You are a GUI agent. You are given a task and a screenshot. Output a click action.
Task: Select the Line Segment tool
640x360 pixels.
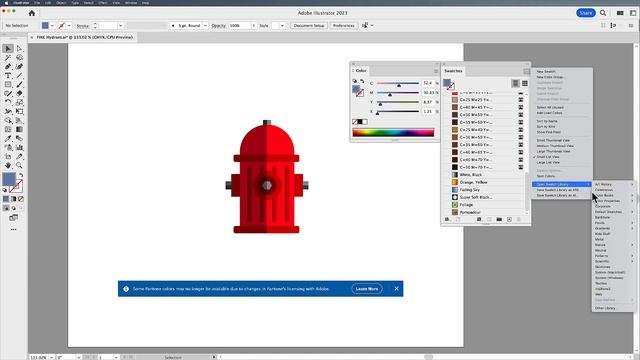pyautogui.click(x=19, y=76)
